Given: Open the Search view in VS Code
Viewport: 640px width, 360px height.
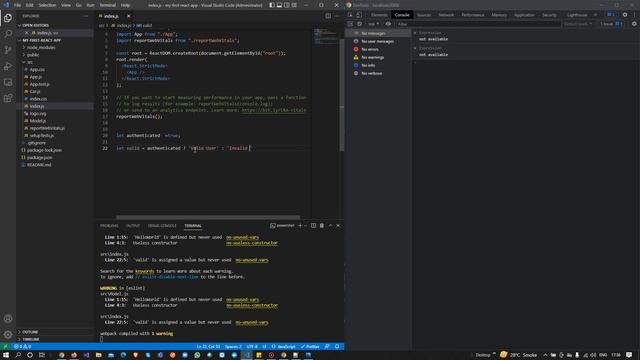Looking at the screenshot, I should [8, 33].
